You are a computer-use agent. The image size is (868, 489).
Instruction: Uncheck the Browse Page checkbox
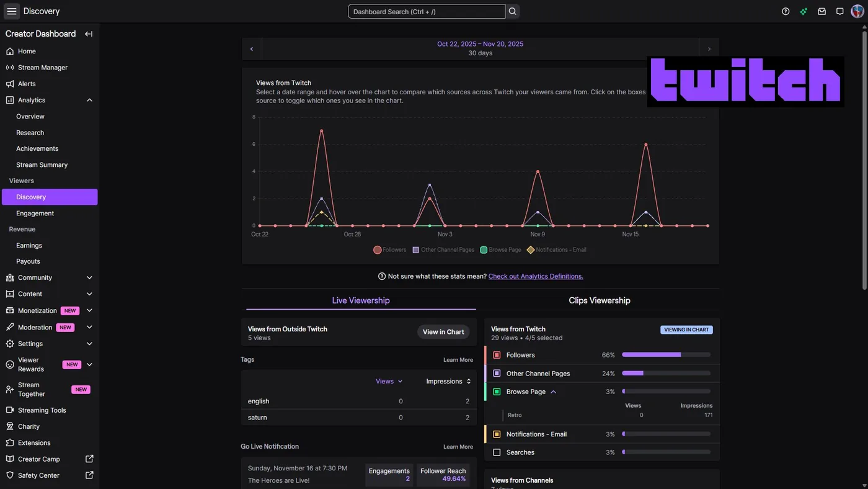point(497,392)
